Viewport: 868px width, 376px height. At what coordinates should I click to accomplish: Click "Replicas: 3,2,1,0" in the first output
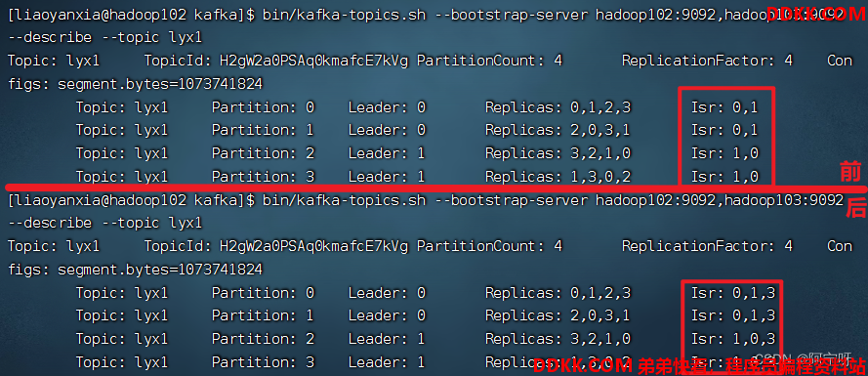click(558, 153)
